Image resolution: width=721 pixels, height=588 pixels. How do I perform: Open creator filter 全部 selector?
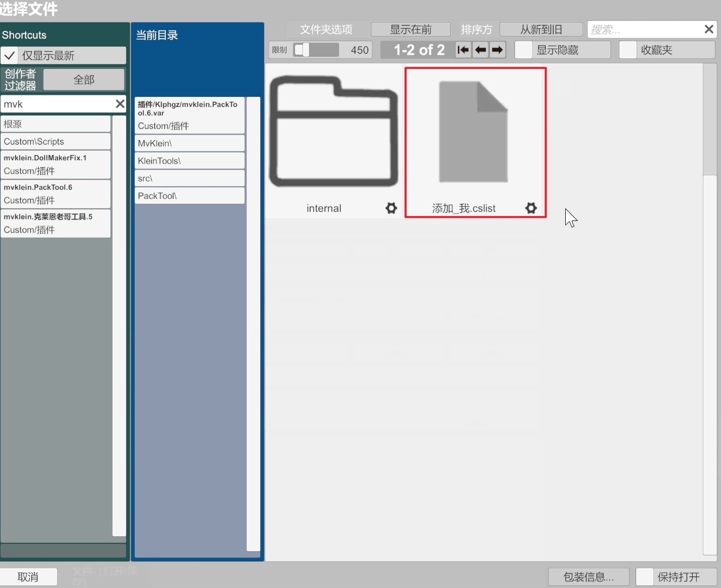coord(84,80)
